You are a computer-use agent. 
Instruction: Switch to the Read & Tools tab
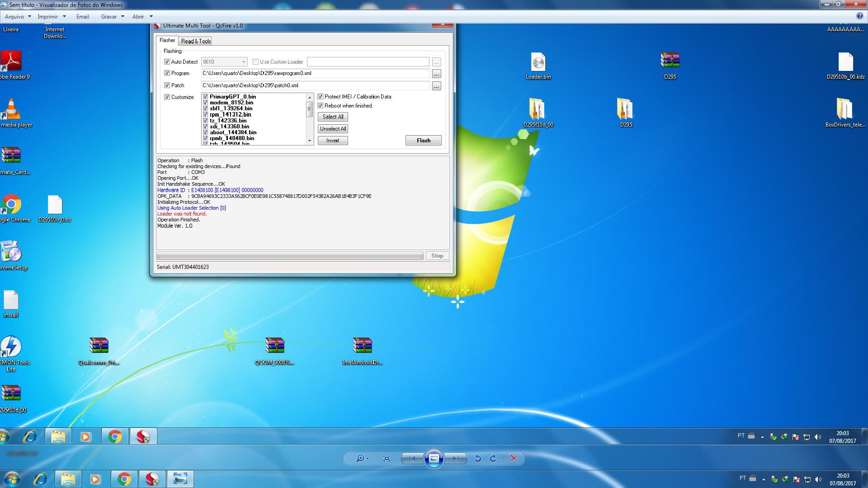pyautogui.click(x=196, y=41)
